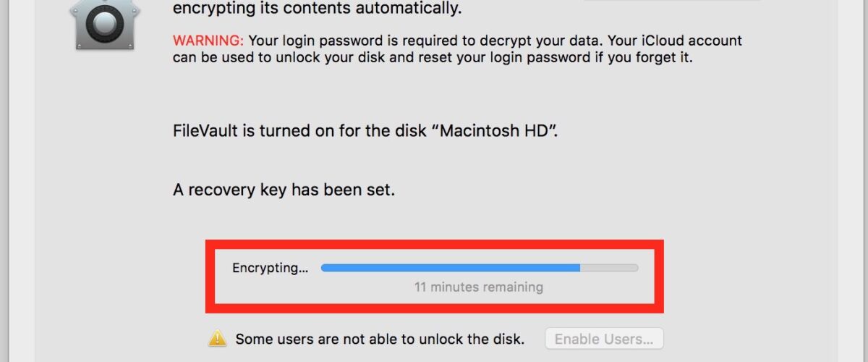868x362 pixels.
Task: Click the "Encrypting..." status label
Action: point(270,268)
